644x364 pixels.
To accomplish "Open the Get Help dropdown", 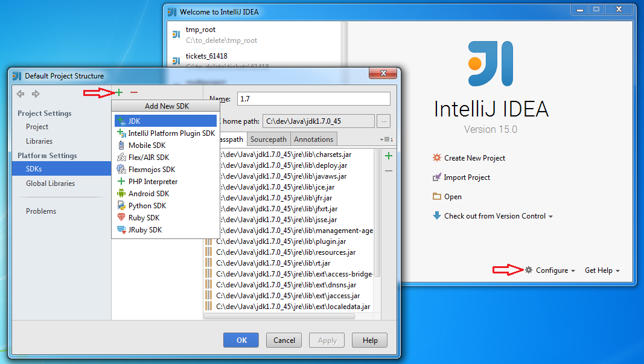I will [x=602, y=270].
